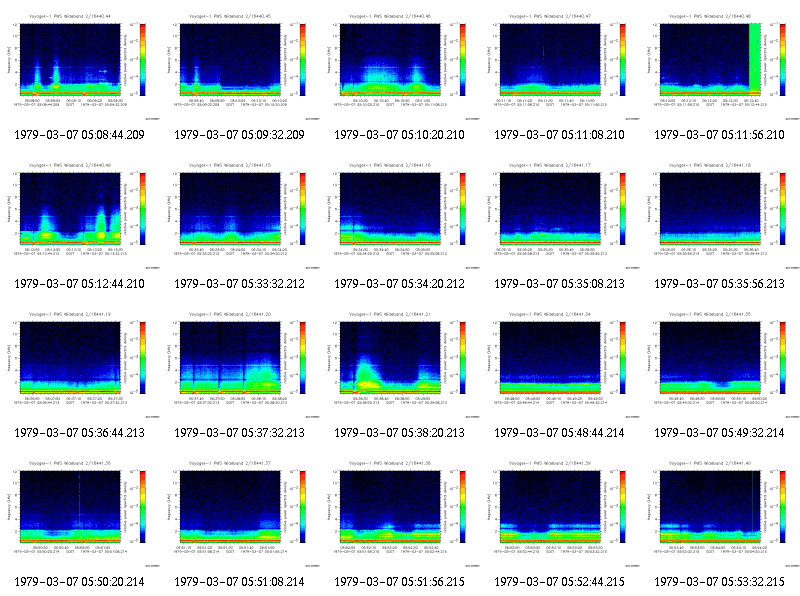Screen dimensions: 800x596
Task: Click the caption 1979-03-07 05:09:32.209
Action: point(239,135)
